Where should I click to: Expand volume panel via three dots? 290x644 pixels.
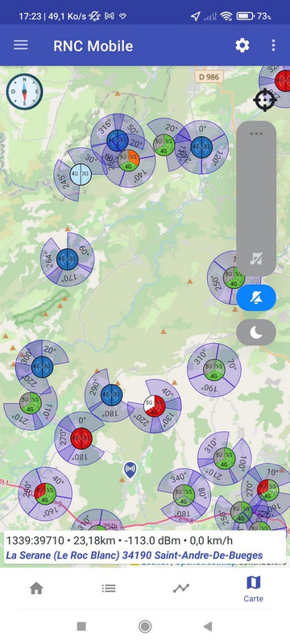256,134
